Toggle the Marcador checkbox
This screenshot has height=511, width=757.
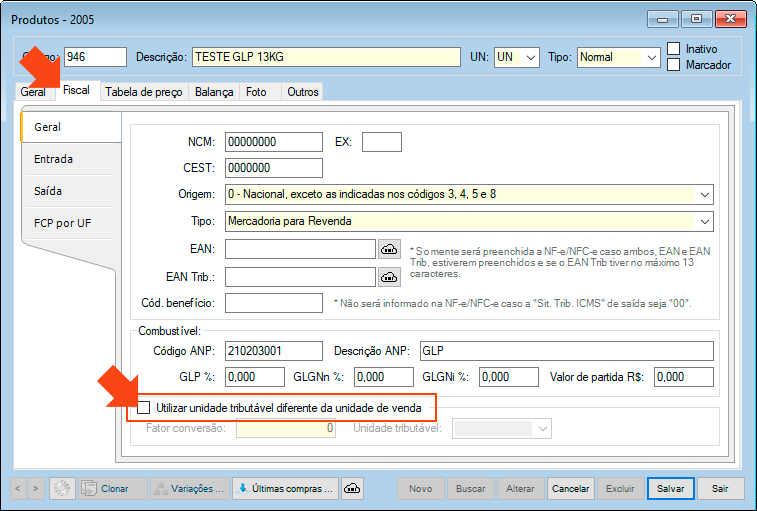point(674,65)
